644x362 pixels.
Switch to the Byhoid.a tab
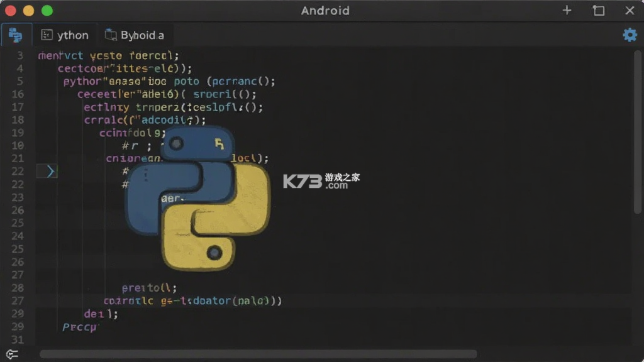[x=135, y=35]
